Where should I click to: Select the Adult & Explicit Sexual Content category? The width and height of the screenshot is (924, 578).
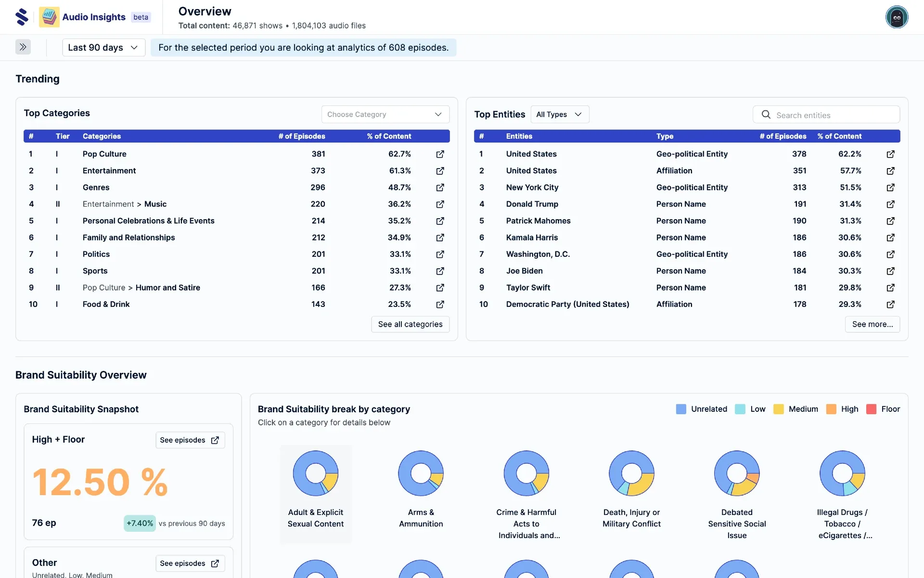click(x=315, y=494)
